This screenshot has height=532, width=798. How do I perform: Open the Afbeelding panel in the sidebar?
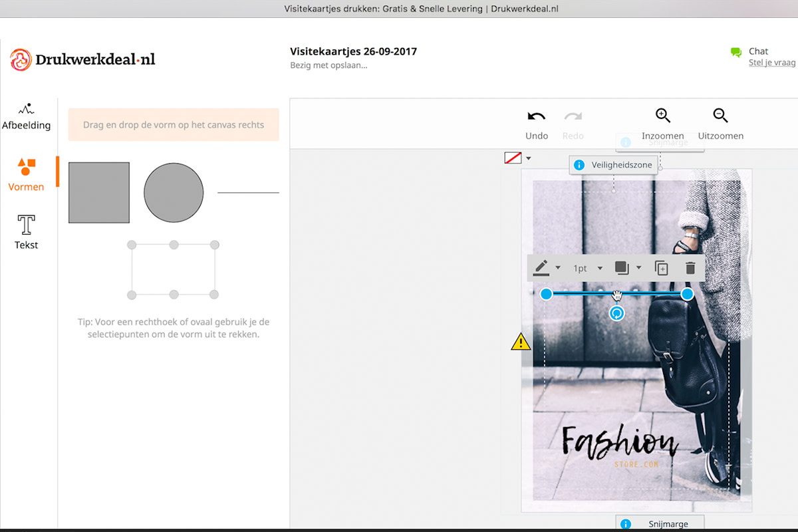(26, 116)
